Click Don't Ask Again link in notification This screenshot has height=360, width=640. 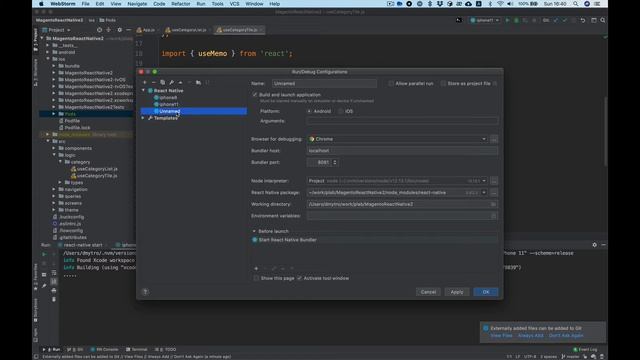click(566, 336)
